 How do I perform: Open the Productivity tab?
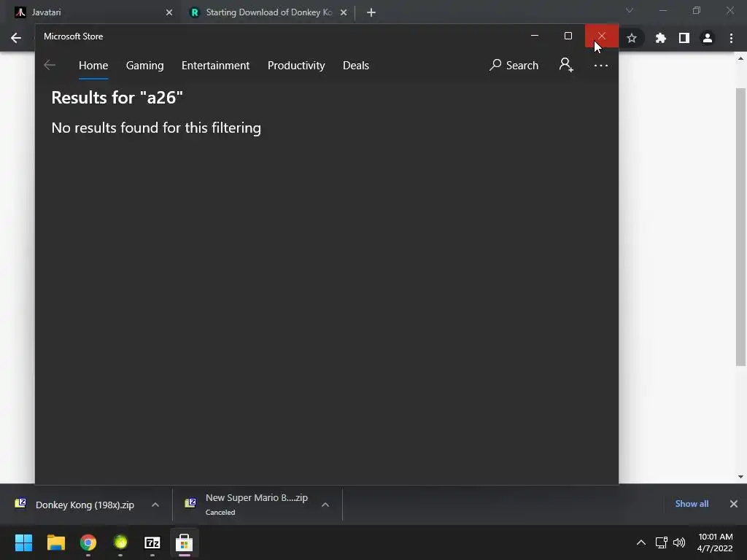click(296, 65)
